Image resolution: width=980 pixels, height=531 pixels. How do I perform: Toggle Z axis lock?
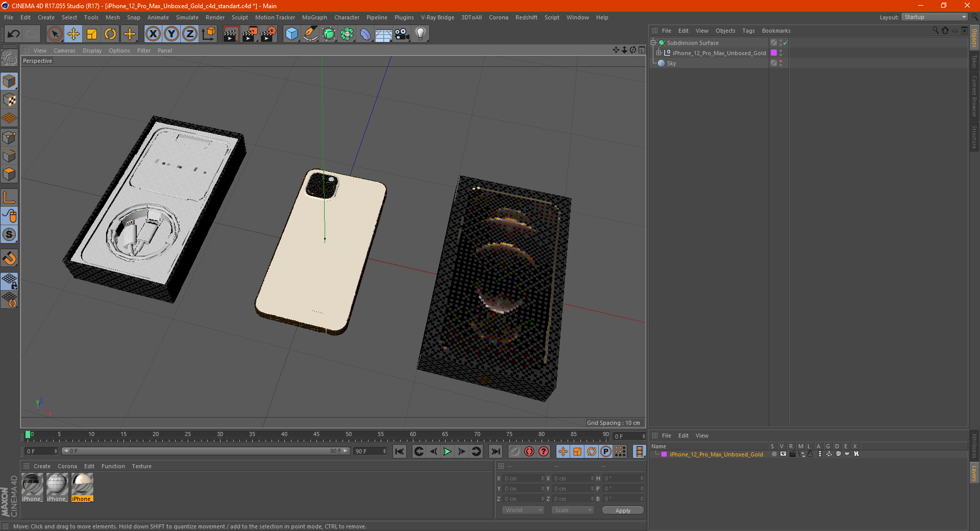(190, 34)
